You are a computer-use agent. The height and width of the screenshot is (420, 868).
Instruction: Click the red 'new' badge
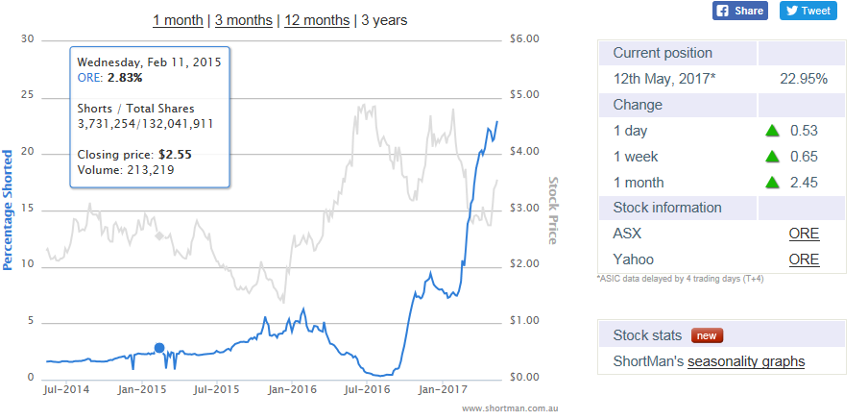tap(707, 335)
